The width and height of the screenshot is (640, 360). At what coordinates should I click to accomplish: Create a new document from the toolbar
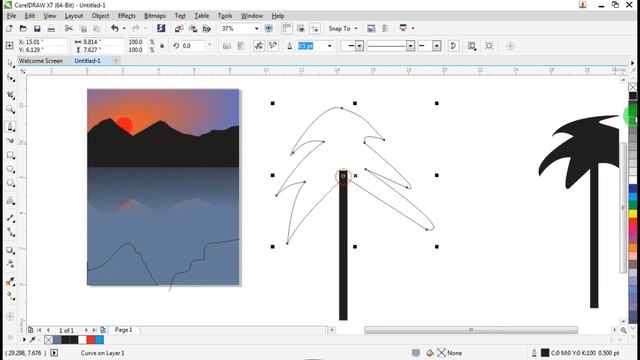pos(9,29)
